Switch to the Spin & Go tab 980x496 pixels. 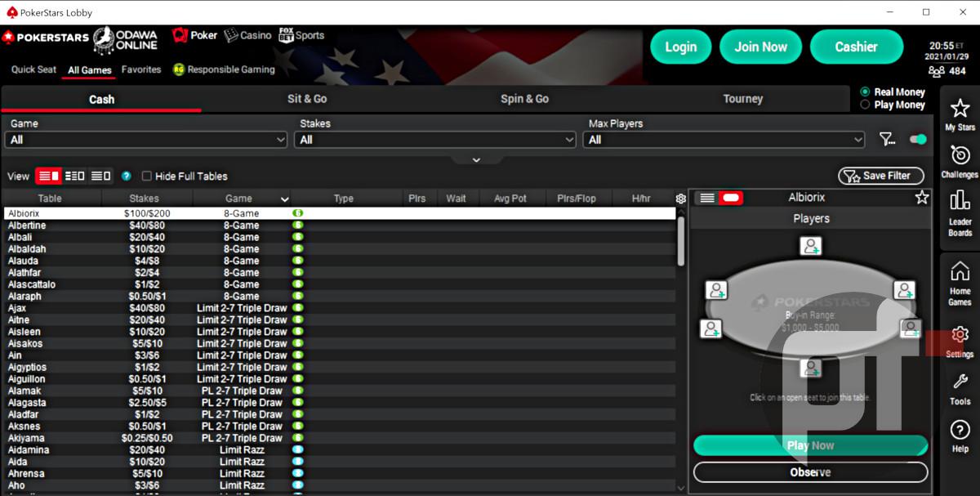(x=524, y=99)
